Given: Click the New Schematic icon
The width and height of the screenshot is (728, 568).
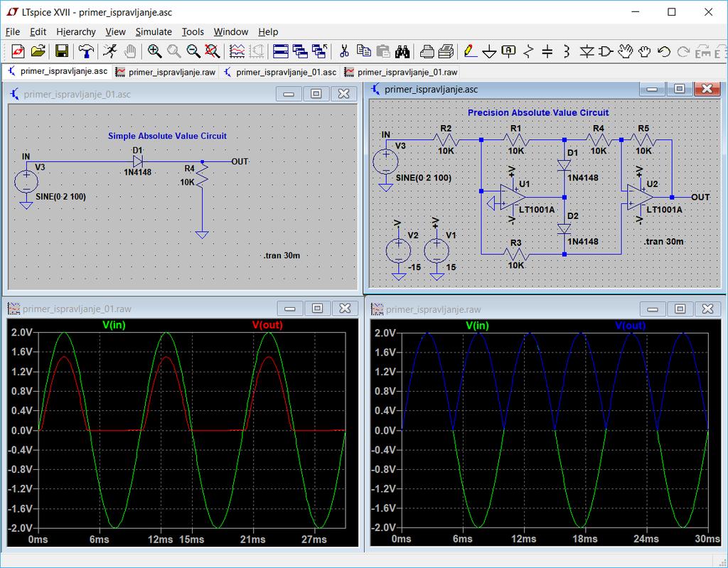Looking at the screenshot, I should point(18,51).
